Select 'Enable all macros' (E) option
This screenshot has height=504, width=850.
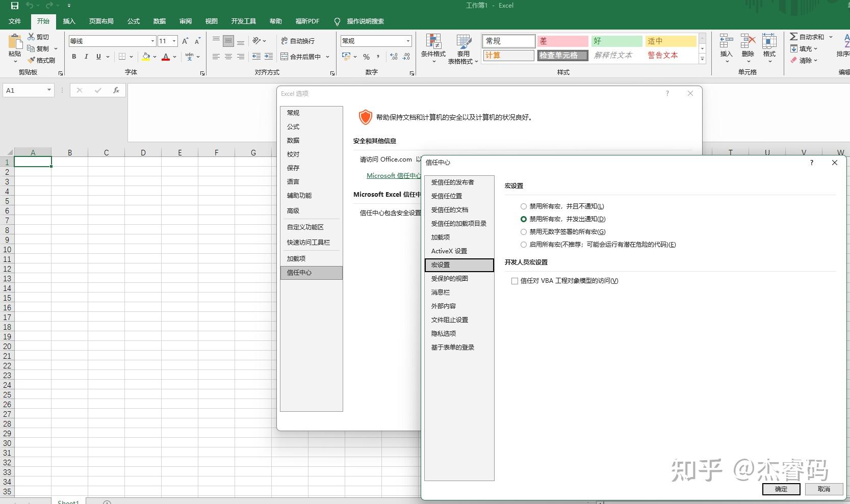pyautogui.click(x=524, y=245)
